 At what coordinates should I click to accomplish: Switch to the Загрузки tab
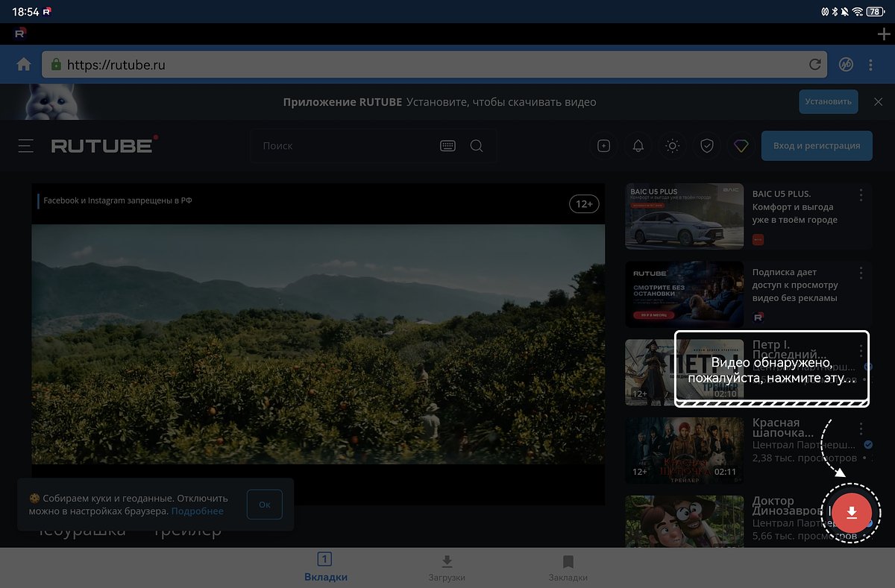click(447, 567)
